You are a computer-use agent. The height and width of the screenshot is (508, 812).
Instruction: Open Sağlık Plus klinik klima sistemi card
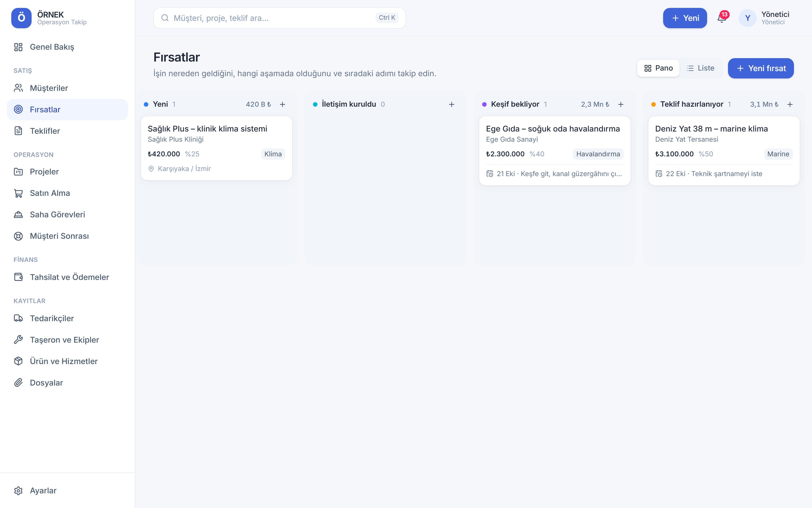tap(217, 148)
